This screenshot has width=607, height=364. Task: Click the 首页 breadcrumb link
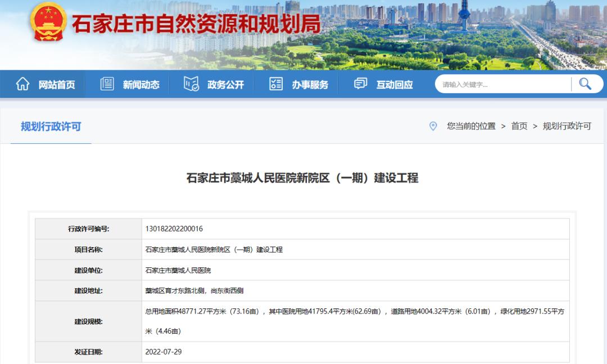coord(519,127)
